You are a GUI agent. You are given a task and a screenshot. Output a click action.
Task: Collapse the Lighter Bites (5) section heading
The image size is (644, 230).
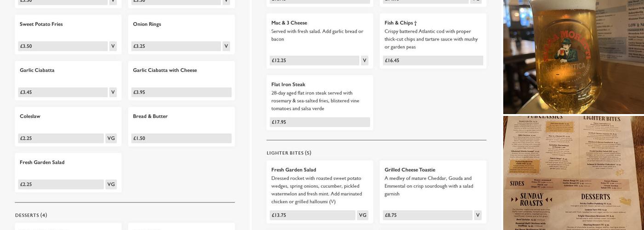pos(289,153)
